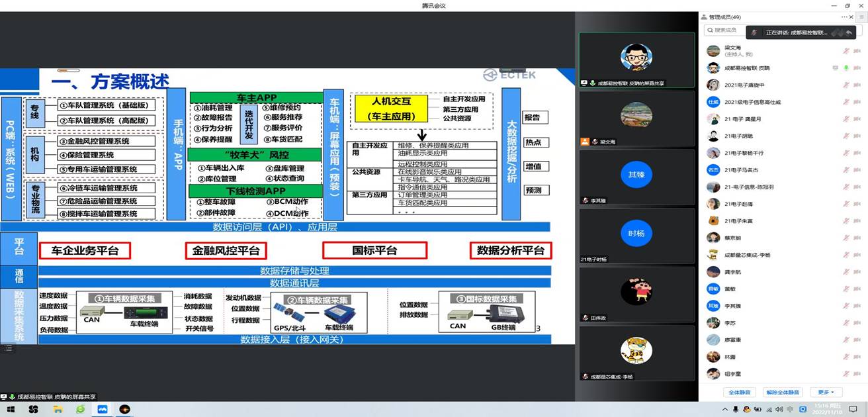868x417 pixels.
Task: Toggle camera icon for 梁文海
Action: tap(858, 51)
